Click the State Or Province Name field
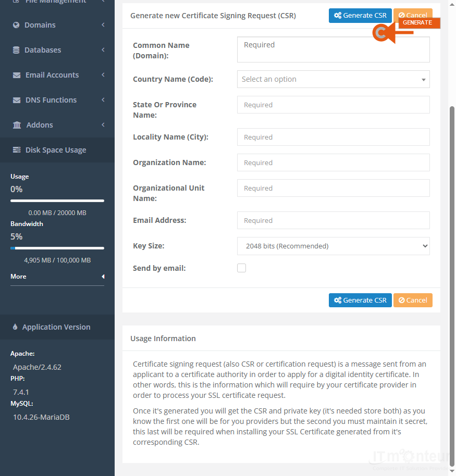The height and width of the screenshot is (476, 456). click(333, 105)
